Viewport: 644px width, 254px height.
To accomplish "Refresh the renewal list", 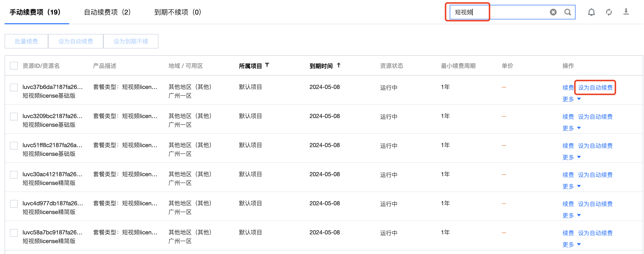I will [609, 12].
